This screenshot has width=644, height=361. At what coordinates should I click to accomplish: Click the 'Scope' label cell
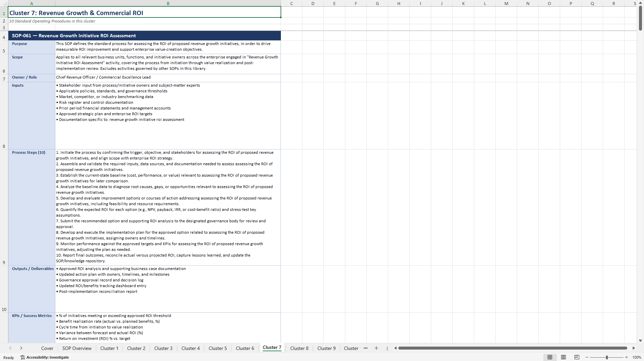(x=32, y=64)
